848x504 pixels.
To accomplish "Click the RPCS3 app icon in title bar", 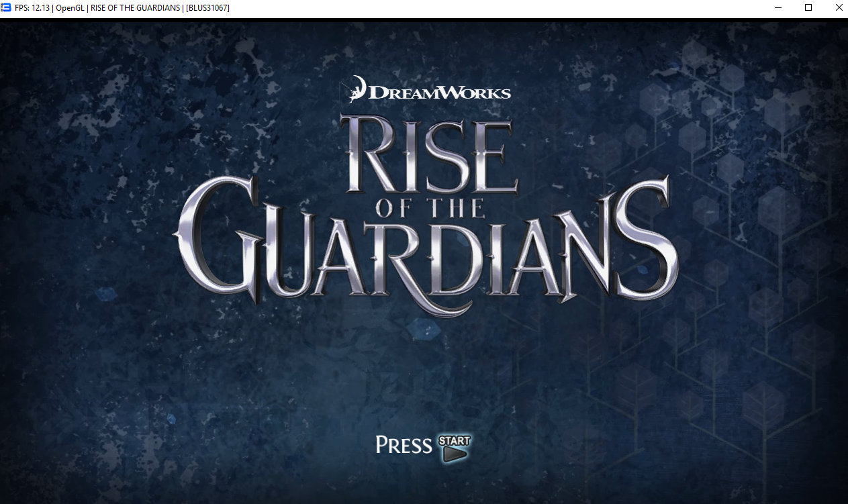I will pyautogui.click(x=7, y=8).
